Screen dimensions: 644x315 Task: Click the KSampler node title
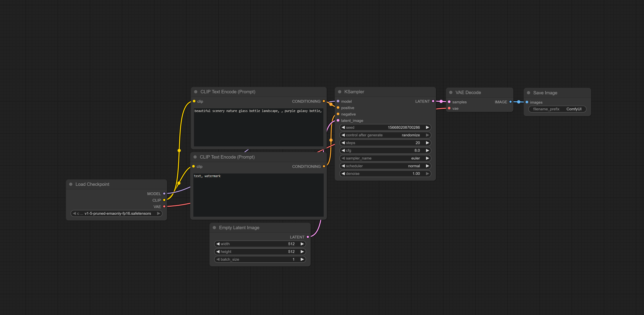(354, 92)
